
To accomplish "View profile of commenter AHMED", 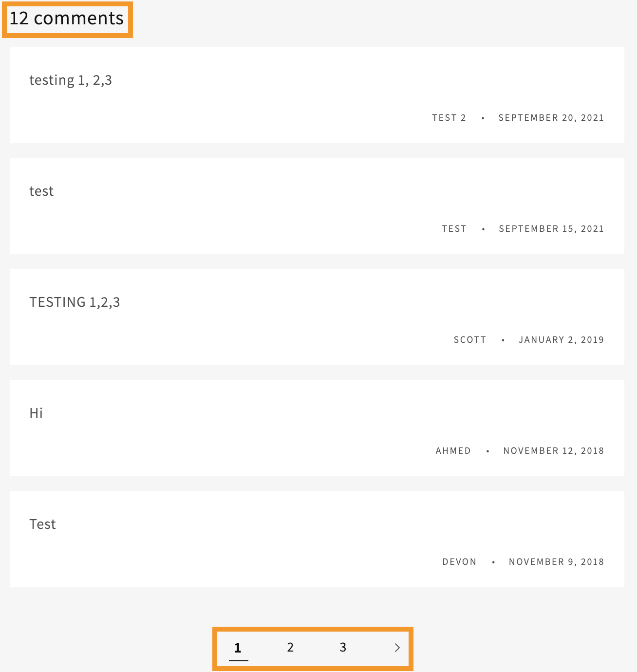I will click(x=453, y=450).
